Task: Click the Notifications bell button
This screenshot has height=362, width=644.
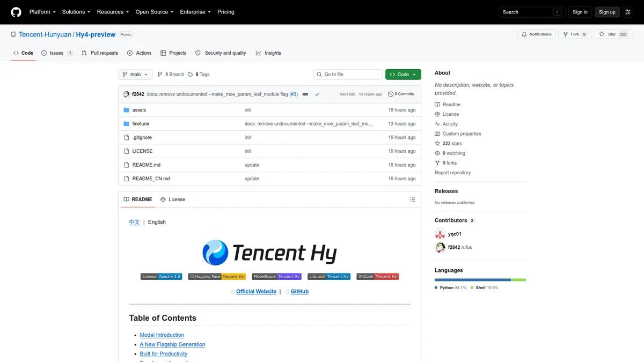Action: tap(536, 34)
